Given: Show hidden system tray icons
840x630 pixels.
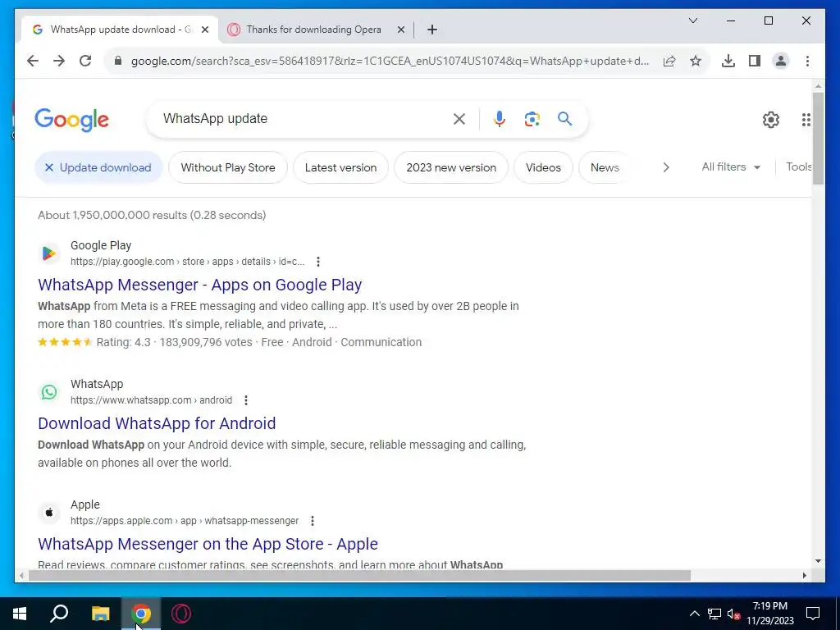Looking at the screenshot, I should [x=694, y=614].
